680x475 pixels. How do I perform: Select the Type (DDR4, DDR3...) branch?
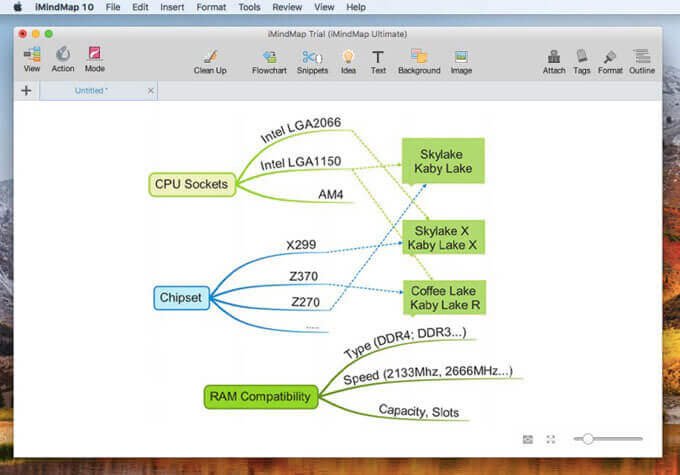405,343
